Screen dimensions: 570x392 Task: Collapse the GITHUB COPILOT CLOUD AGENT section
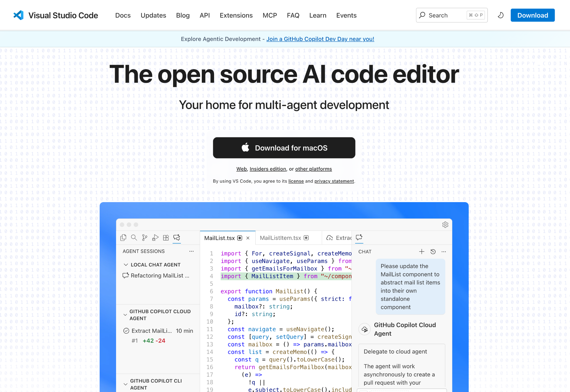coord(125,315)
